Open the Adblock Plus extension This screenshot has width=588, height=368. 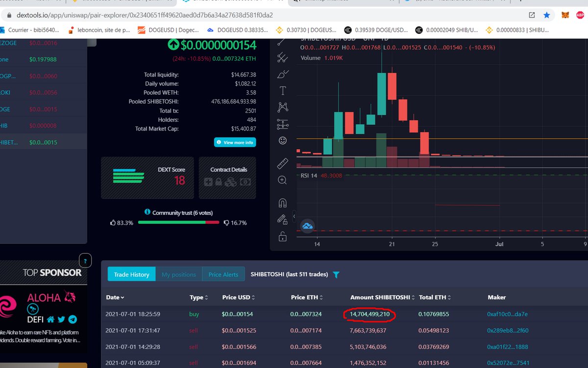[580, 15]
